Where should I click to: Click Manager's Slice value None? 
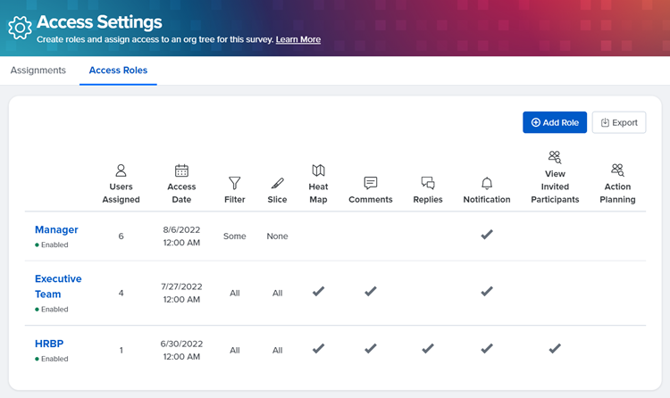(x=277, y=236)
